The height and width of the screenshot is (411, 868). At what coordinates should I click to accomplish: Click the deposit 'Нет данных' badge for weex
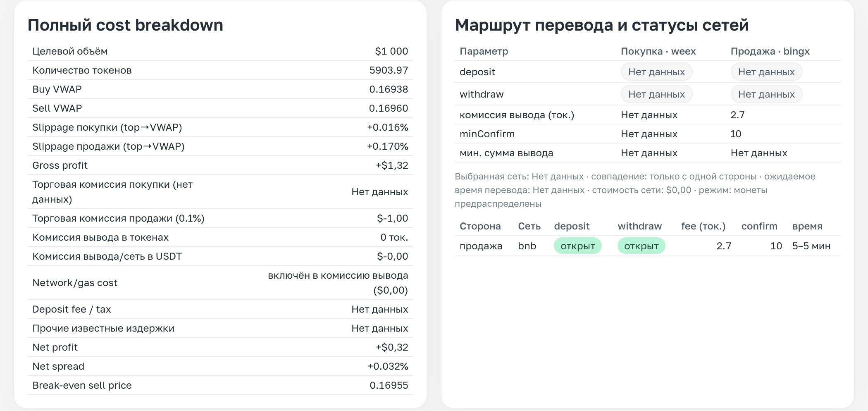pyautogui.click(x=656, y=72)
